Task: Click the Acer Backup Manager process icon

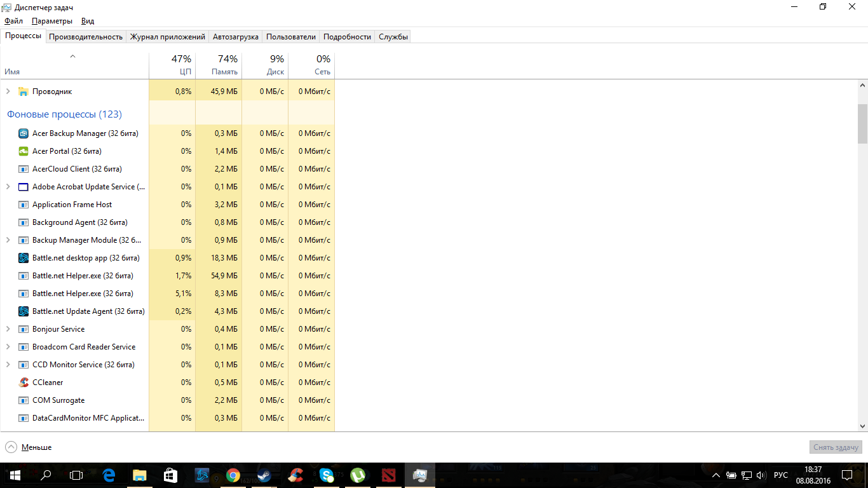Action: pyautogui.click(x=24, y=133)
